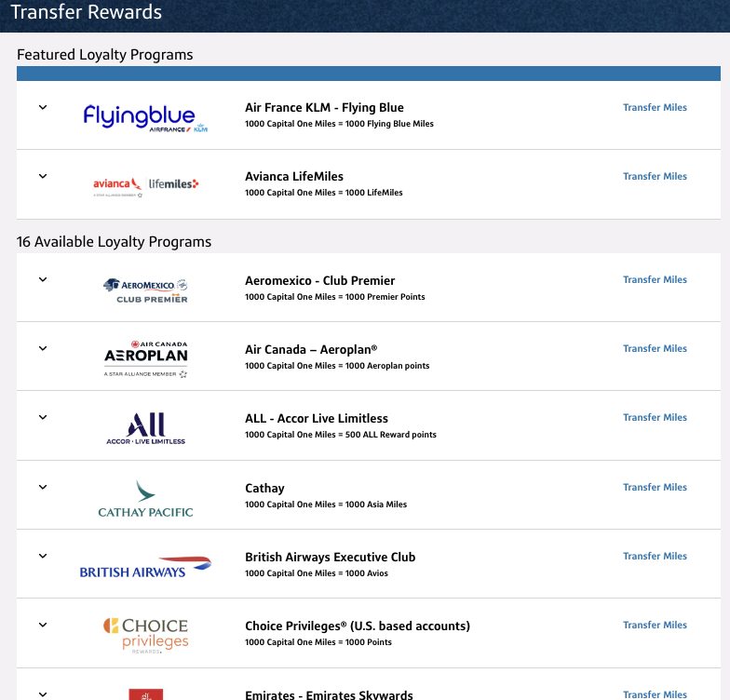Image resolution: width=730 pixels, height=700 pixels.
Task: Transfer miles to ALL Accor Live Limitless
Action: pos(655,417)
